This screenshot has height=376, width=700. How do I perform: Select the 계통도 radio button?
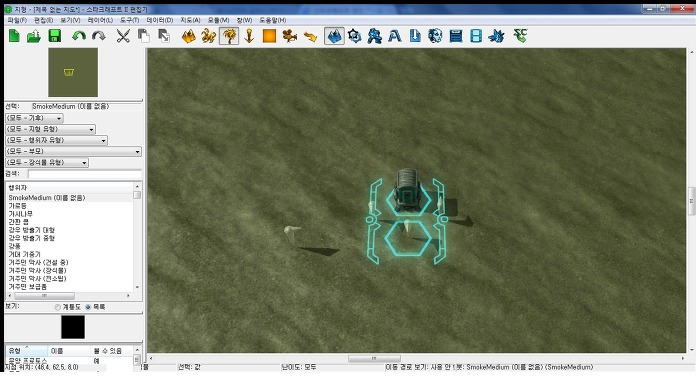pos(58,307)
